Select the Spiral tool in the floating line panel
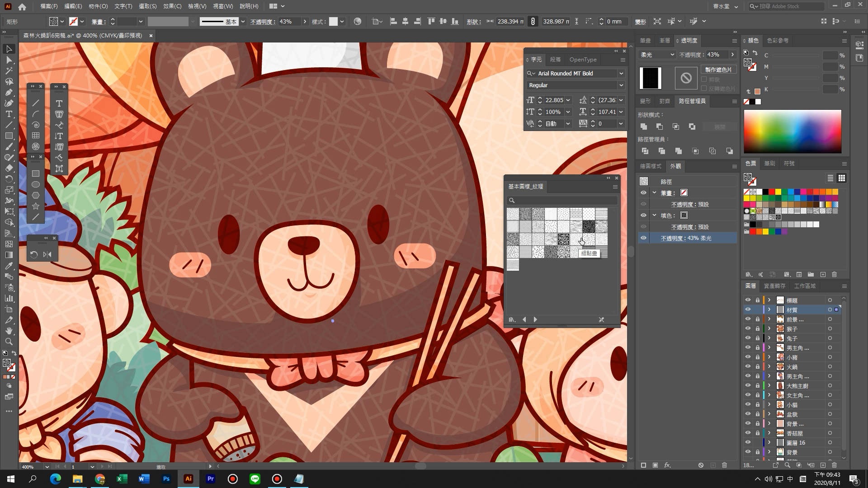This screenshot has height=488, width=868. tap(36, 125)
